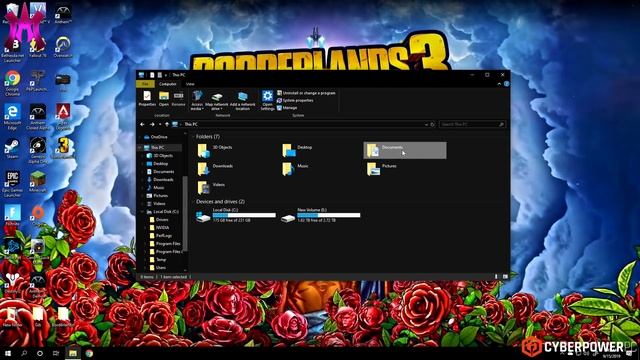Screen dimensions: 640x360
Task: Open Google Chrome desktop shortcut
Action: (12, 83)
